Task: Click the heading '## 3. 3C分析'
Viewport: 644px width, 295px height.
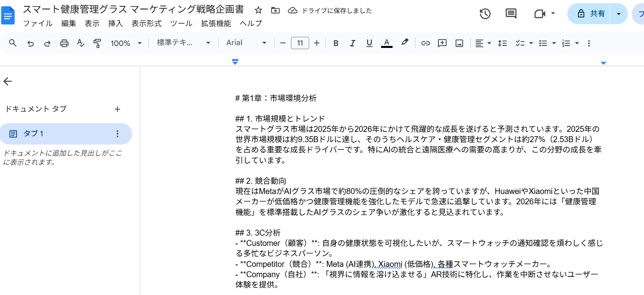Action: click(258, 233)
